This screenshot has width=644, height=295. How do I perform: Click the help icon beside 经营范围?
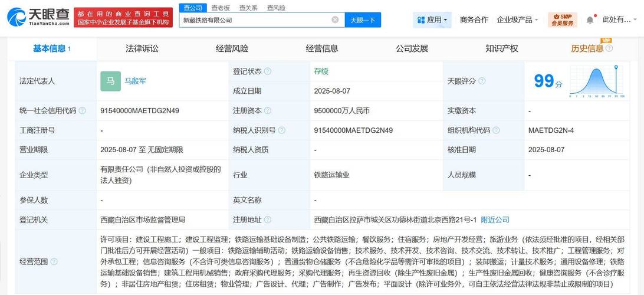(54, 262)
